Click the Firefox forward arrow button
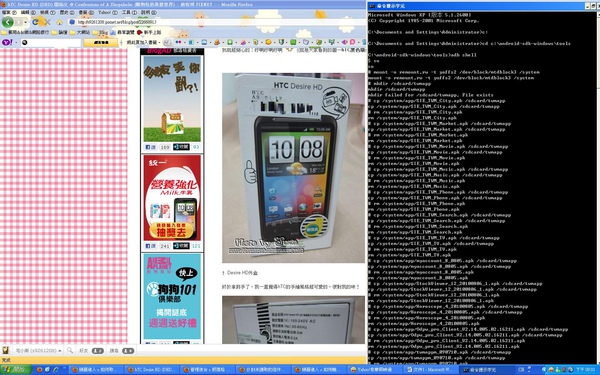This screenshot has width=600, height=375. click(18, 23)
